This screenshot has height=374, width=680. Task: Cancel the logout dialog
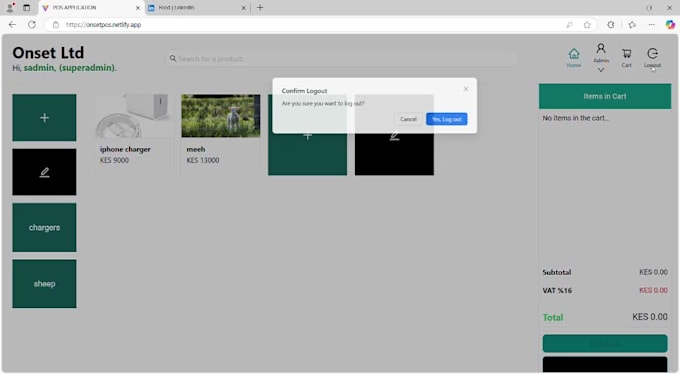pyautogui.click(x=408, y=119)
